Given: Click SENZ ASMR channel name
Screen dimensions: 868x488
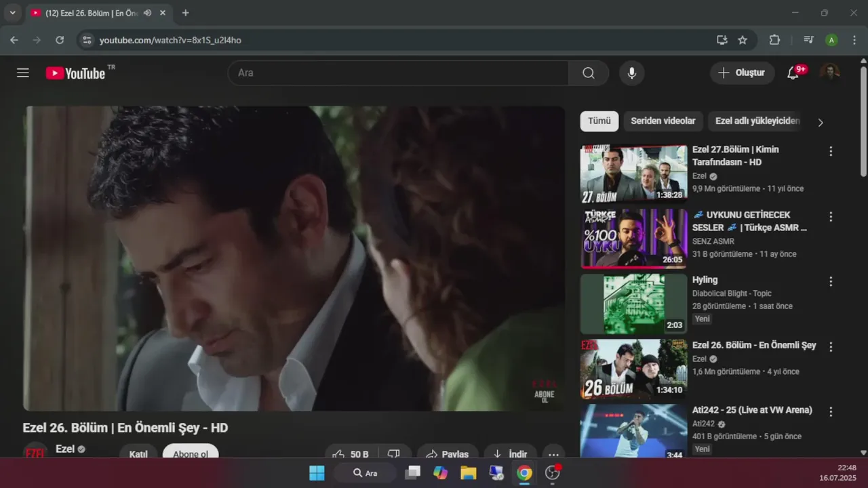Looking at the screenshot, I should (713, 241).
